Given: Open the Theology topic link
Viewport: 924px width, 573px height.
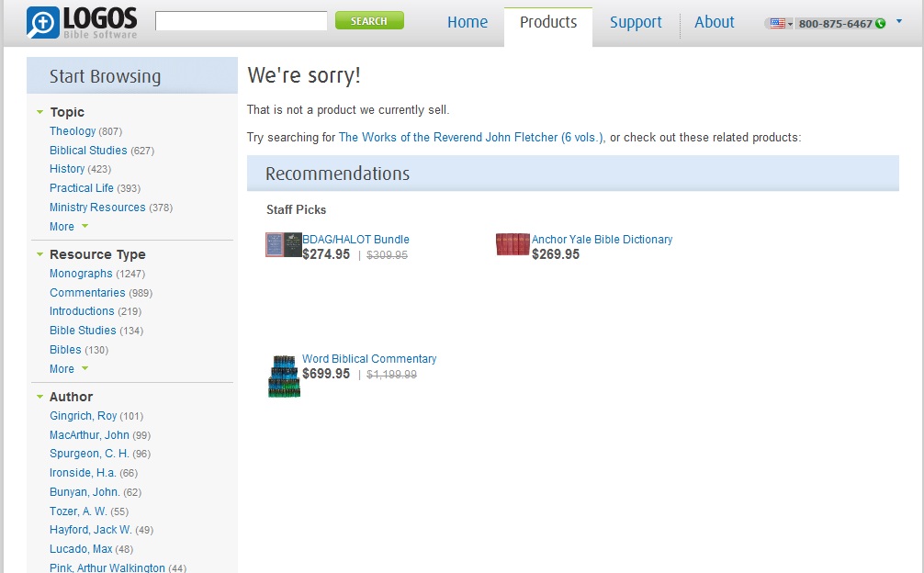Looking at the screenshot, I should 73,131.
